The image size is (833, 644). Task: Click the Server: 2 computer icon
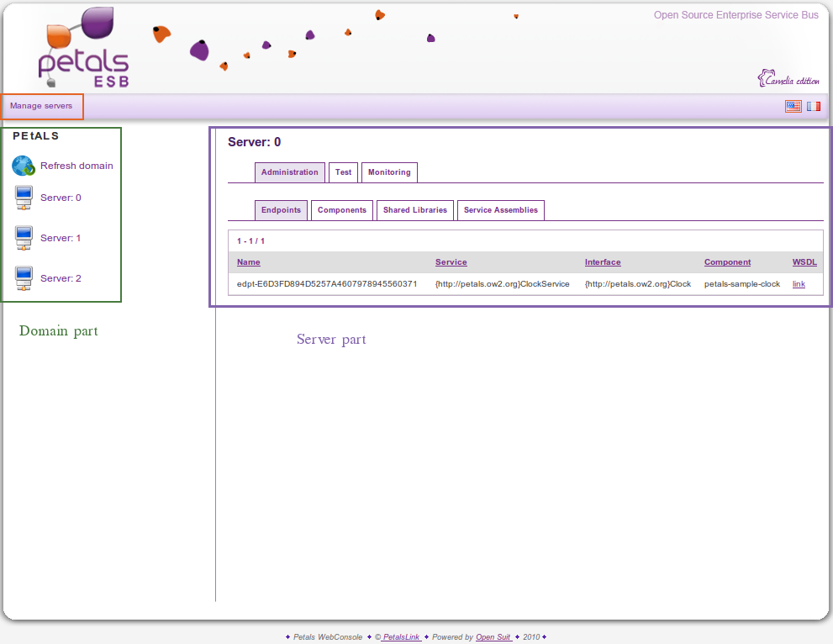pos(24,278)
